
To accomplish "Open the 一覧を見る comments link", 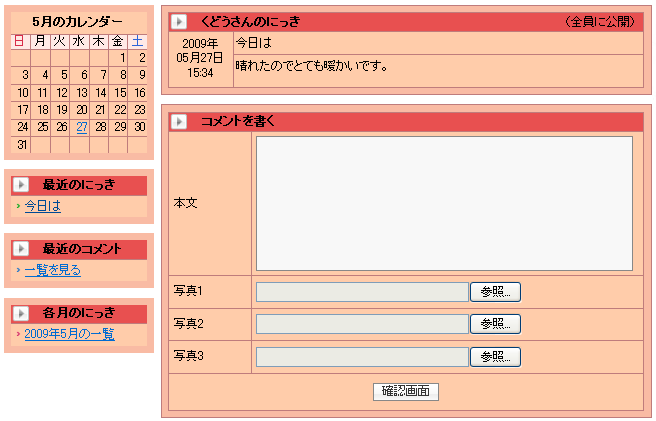I will tap(52, 270).
